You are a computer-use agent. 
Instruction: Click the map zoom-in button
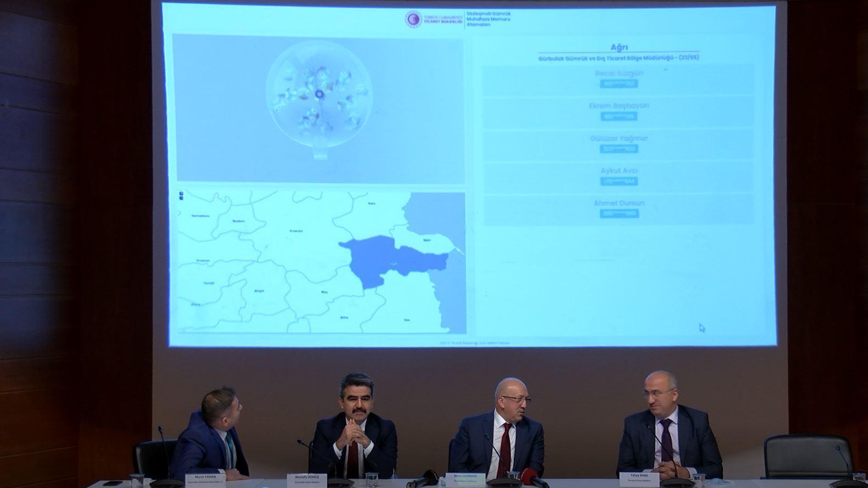(x=181, y=194)
